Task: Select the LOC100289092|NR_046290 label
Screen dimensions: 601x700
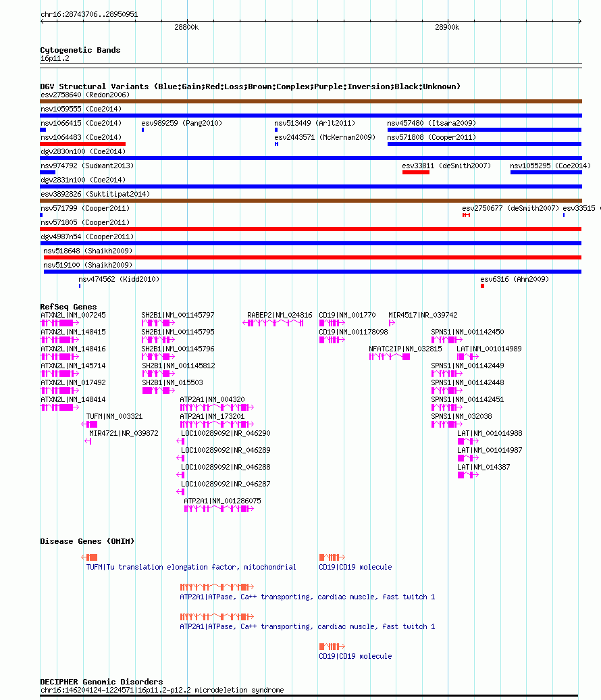Action: tap(226, 434)
